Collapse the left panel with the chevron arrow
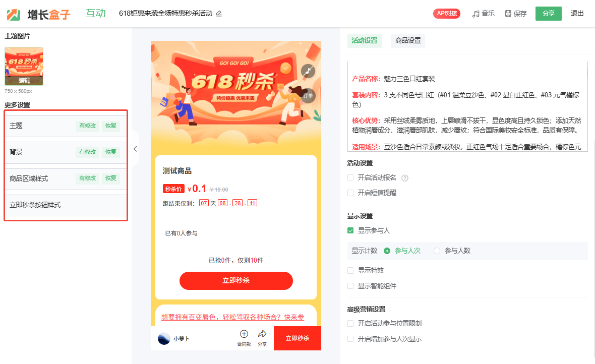The image size is (595, 364). [135, 149]
